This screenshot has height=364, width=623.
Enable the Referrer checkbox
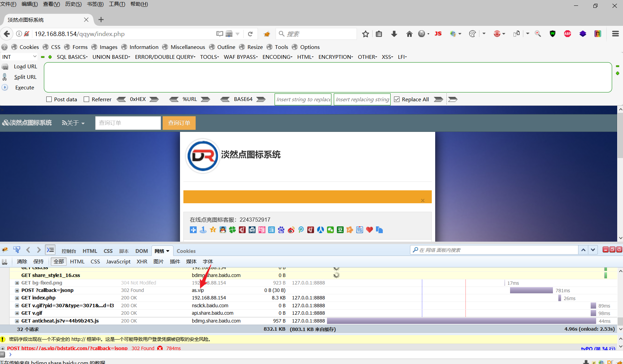point(86,99)
